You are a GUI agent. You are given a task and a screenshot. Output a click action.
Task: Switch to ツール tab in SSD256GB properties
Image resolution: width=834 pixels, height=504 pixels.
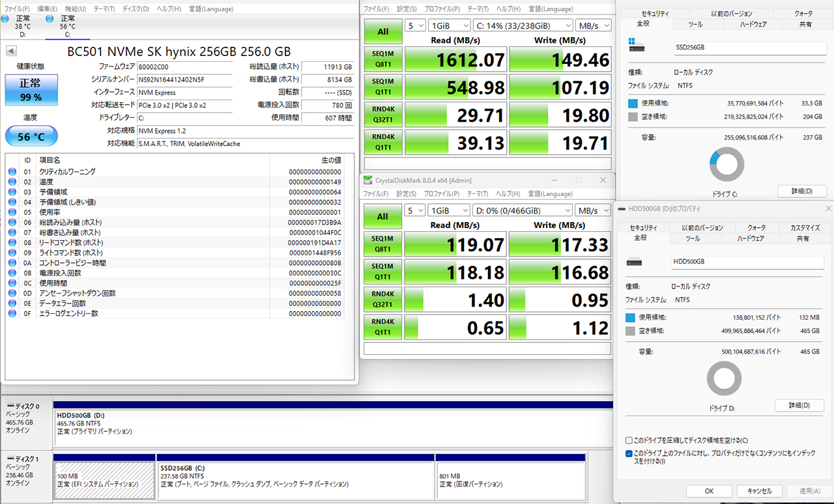(695, 24)
